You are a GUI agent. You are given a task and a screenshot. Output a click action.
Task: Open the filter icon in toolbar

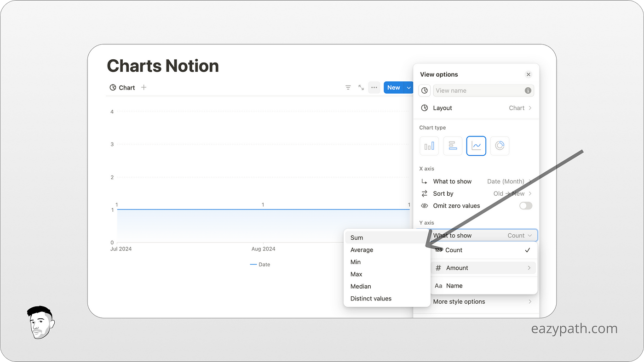pos(348,87)
